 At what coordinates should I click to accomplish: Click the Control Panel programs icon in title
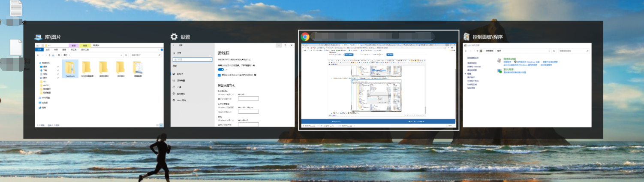(466, 37)
